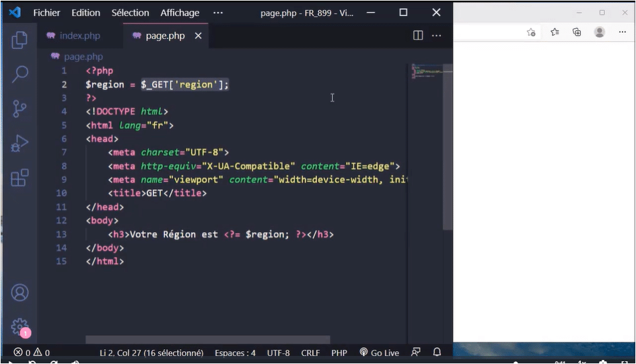636x364 pixels.
Task: Click the editor horizontal scrollbar
Action: [x=208, y=339]
